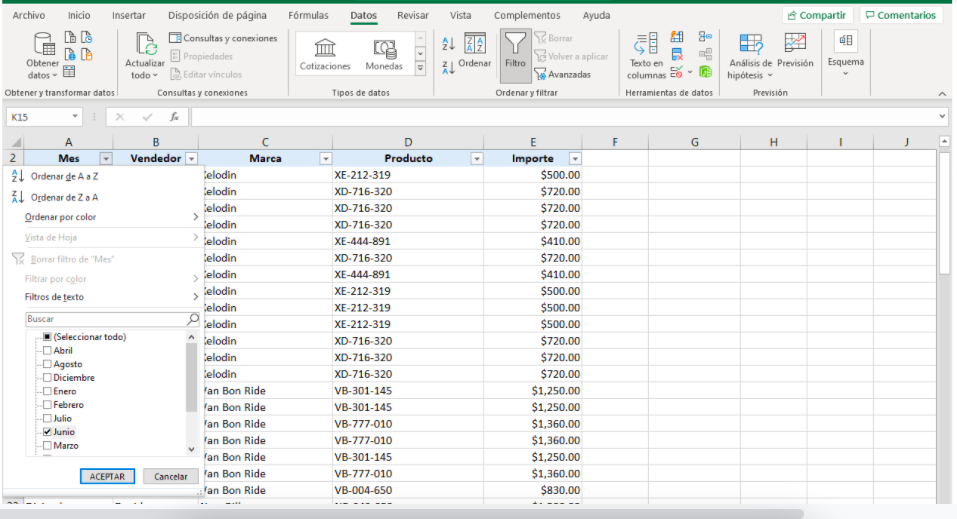The height and width of the screenshot is (519, 957).
Task: Click the ribbon sort A to Z icon
Action: pos(448,44)
